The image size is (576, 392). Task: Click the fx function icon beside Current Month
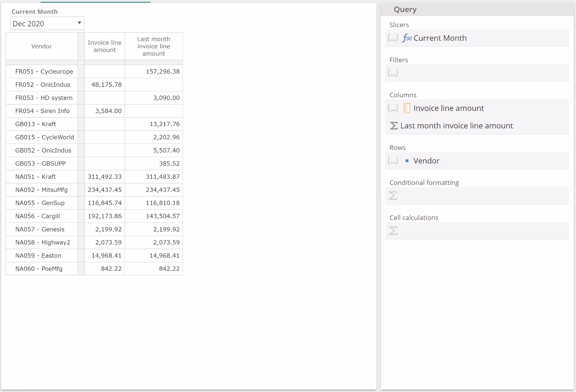(407, 38)
